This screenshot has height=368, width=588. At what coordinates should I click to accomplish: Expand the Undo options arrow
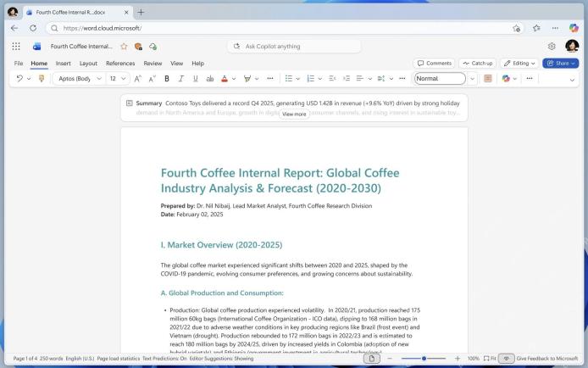point(29,79)
